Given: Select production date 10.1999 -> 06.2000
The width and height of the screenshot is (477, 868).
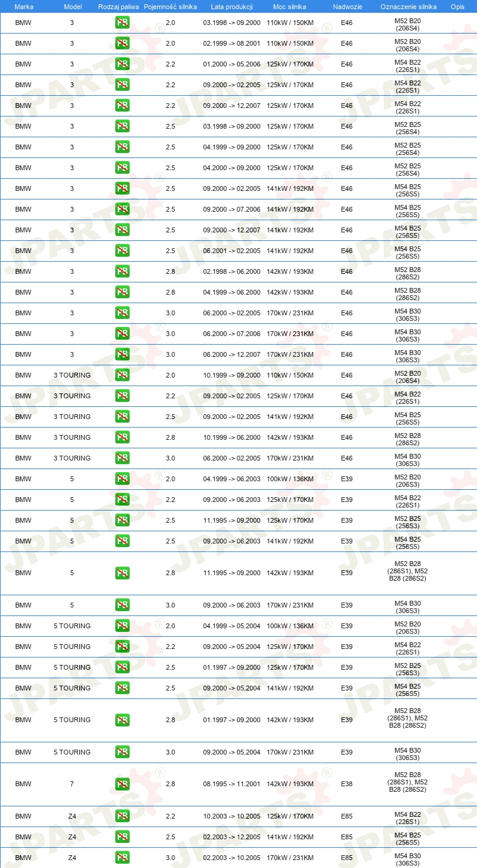Looking at the screenshot, I should pos(232,437).
